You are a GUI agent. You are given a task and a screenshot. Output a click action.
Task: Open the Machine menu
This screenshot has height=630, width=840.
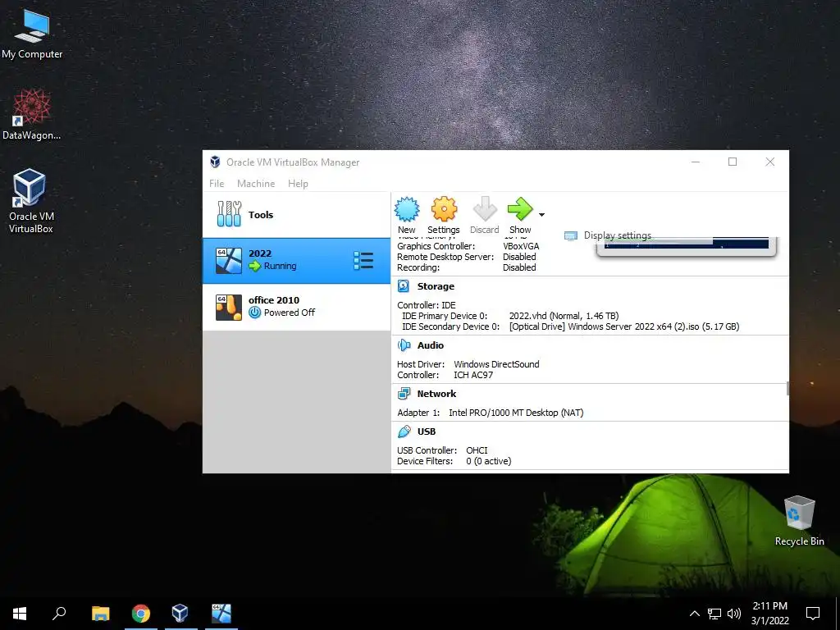tap(256, 184)
